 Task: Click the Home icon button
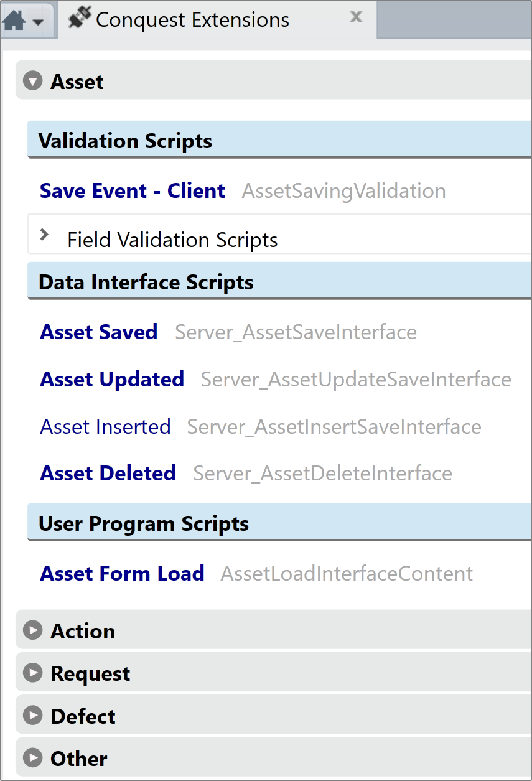tap(15, 21)
